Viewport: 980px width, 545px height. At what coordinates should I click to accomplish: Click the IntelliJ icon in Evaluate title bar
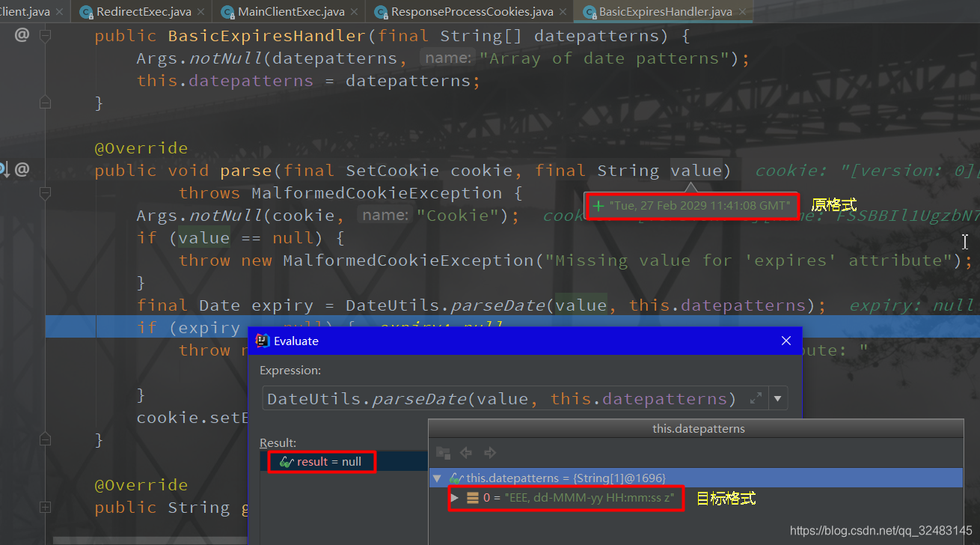(263, 341)
